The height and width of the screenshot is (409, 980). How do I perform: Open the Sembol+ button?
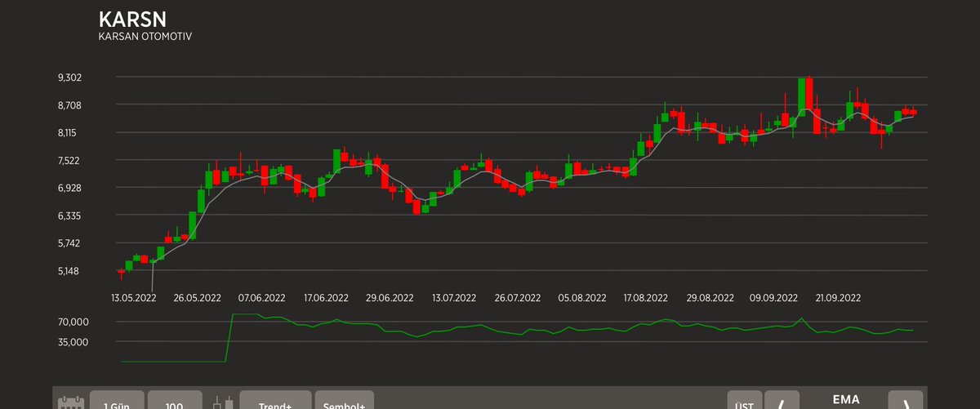(x=344, y=400)
